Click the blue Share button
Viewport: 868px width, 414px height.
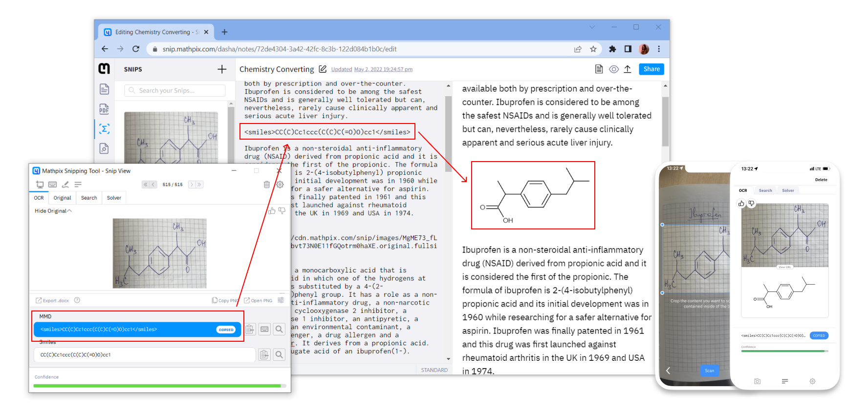click(x=651, y=69)
